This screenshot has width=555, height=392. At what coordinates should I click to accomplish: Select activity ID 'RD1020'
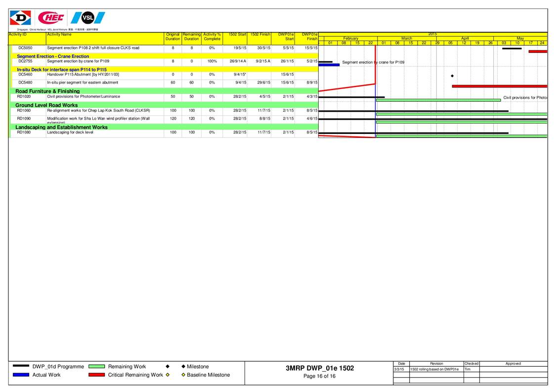point(24,96)
